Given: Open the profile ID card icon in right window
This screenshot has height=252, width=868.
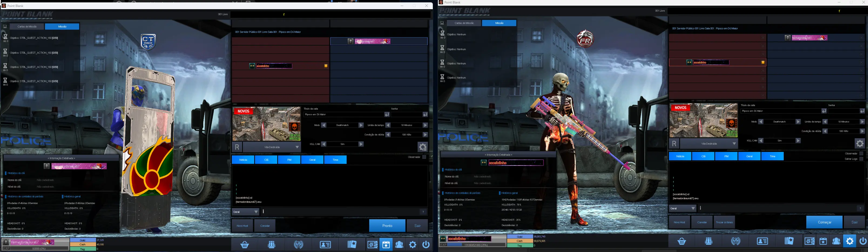Looking at the screenshot, I should coord(762,241).
